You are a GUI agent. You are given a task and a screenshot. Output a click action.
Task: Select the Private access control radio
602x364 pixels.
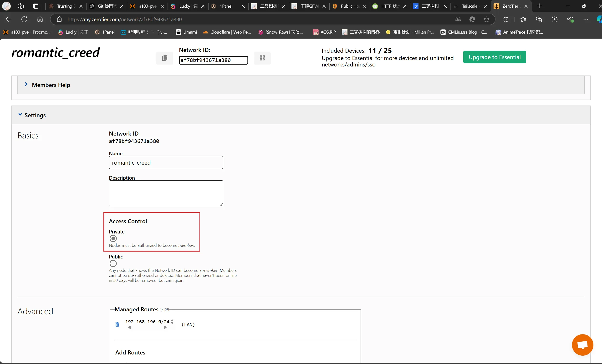(x=113, y=238)
